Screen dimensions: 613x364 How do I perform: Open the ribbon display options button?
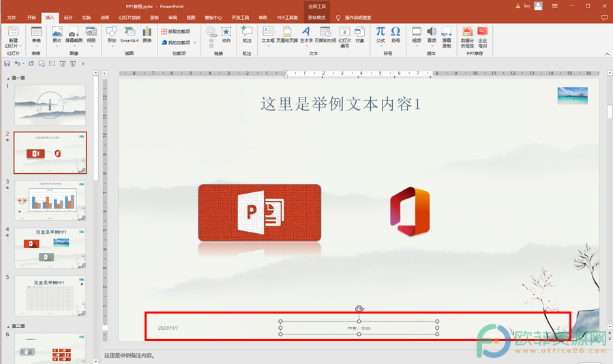click(555, 6)
